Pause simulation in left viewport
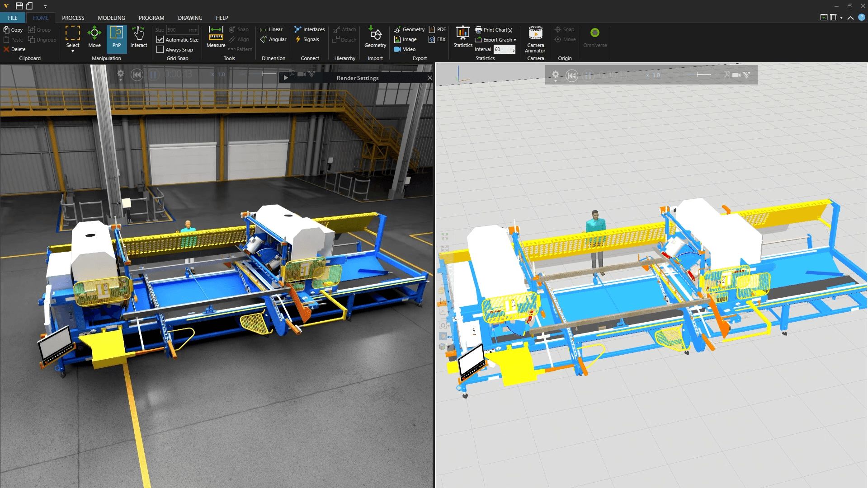Screen dimensions: 868x488 [154, 75]
